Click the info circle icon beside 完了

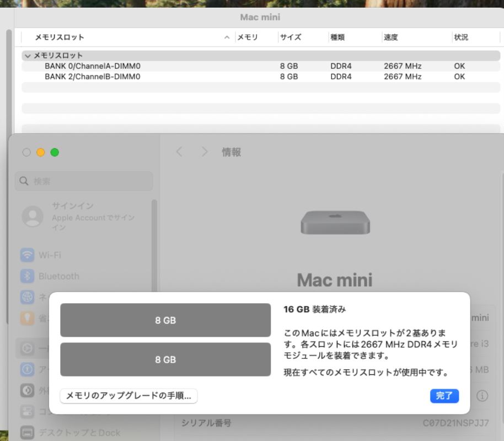click(x=482, y=396)
